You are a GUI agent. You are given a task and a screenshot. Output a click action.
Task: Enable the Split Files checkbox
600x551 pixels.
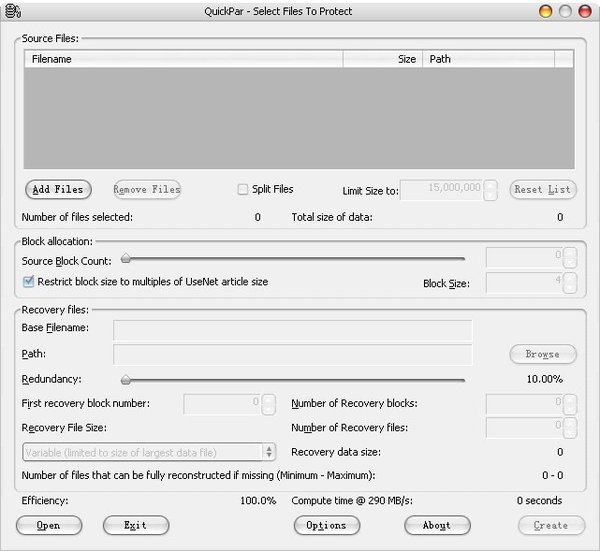pyautogui.click(x=243, y=189)
